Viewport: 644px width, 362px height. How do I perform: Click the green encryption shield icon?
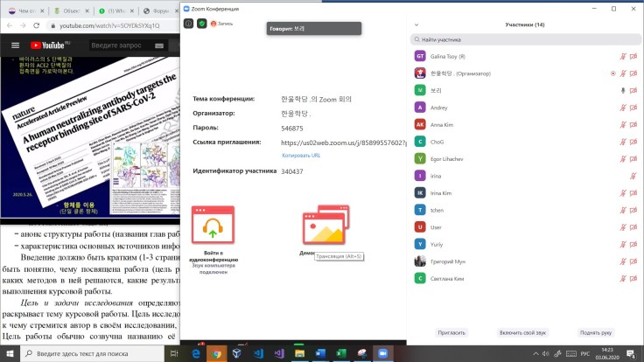[202, 24]
